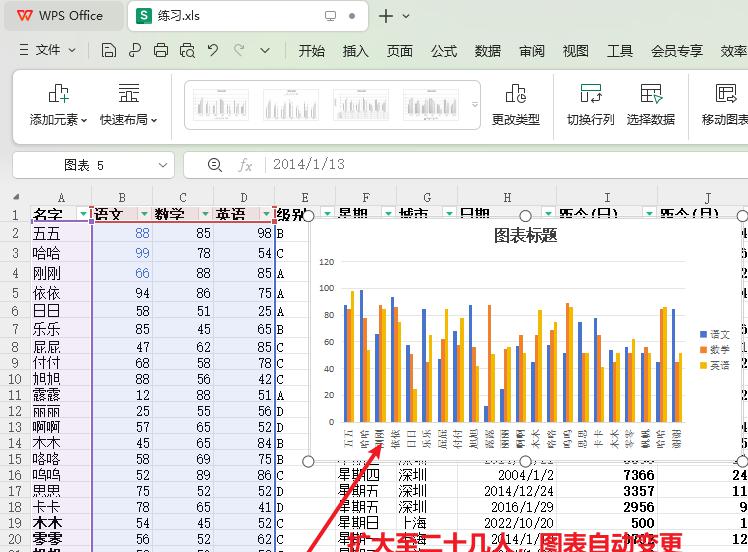Click the 语文 blue legend entry
This screenshot has height=552, width=748.
coord(715,334)
